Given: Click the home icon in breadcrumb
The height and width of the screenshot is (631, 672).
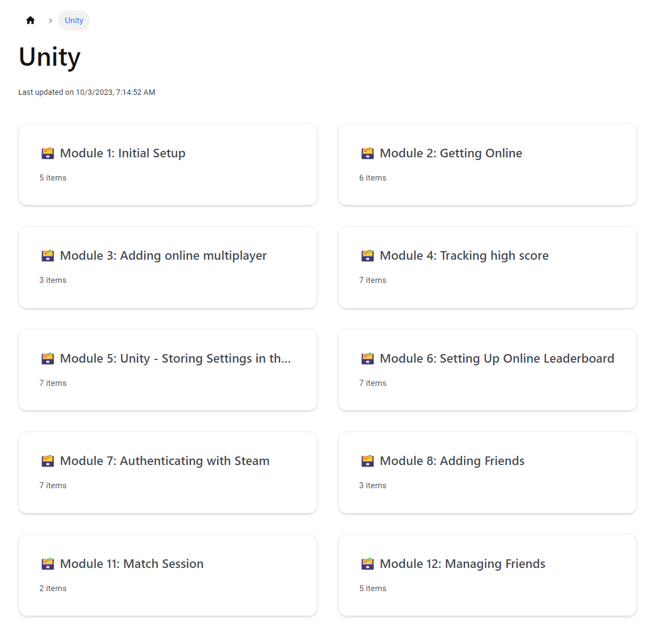Looking at the screenshot, I should (30, 20).
